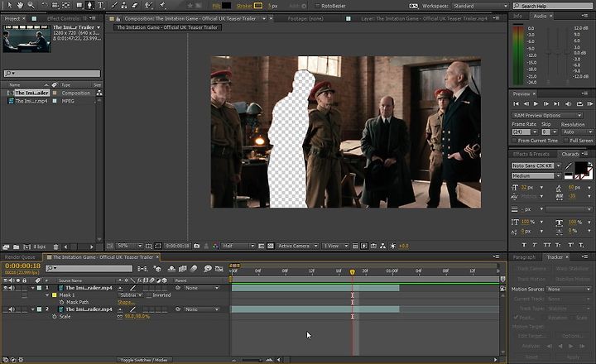Open the graph editor button
The image size is (596, 364).
(219, 269)
